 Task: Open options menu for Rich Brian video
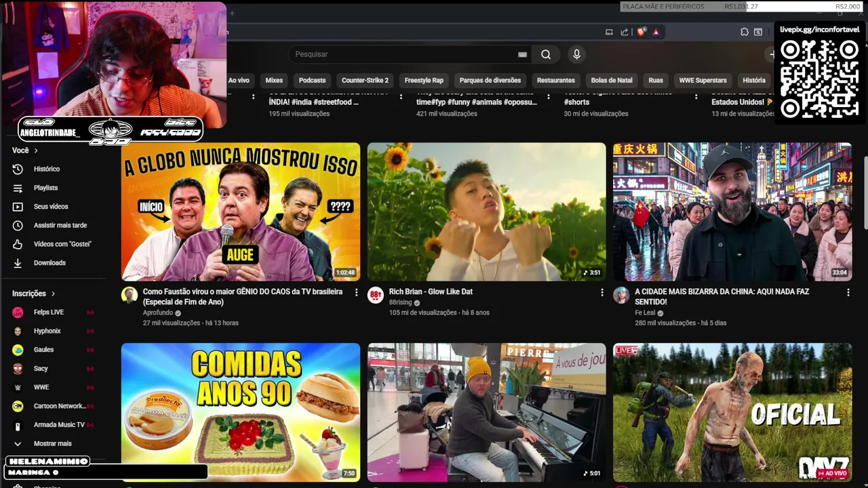click(x=601, y=293)
